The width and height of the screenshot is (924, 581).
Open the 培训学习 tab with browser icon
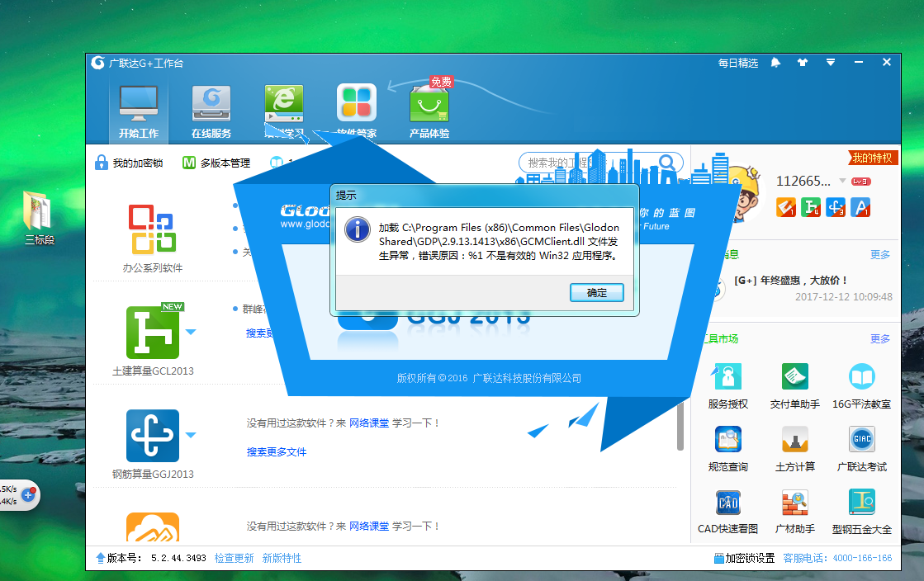coord(284,112)
